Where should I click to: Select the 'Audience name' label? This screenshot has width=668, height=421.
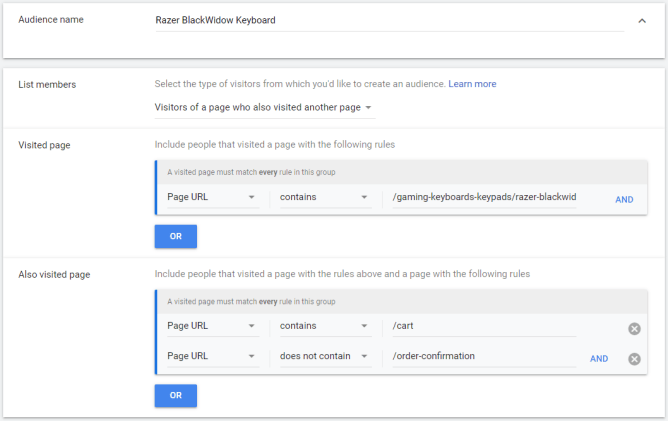[51, 20]
